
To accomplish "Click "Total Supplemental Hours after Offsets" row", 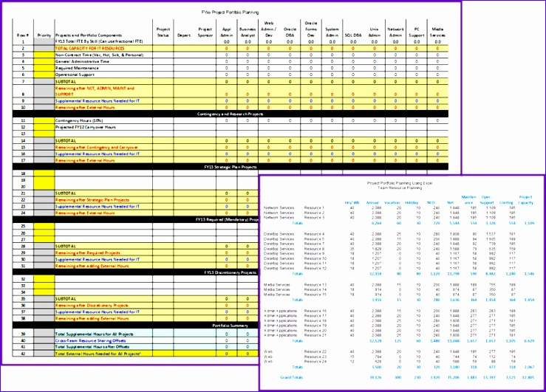I will coord(92,347).
